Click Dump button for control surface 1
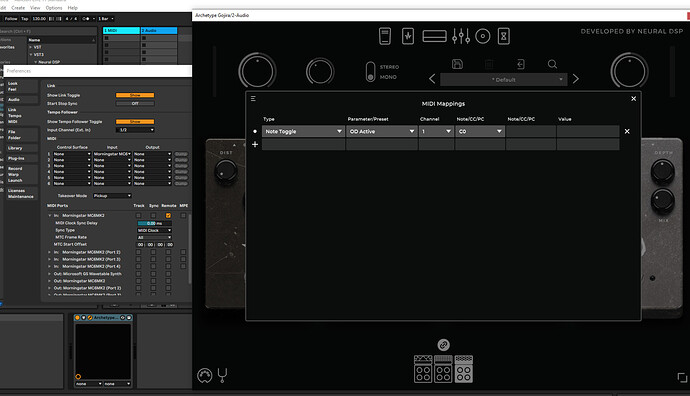This screenshot has height=396, width=690. point(181,154)
